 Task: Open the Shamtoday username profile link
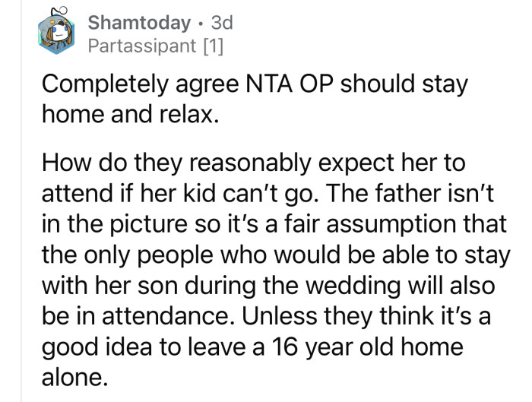tap(139, 23)
